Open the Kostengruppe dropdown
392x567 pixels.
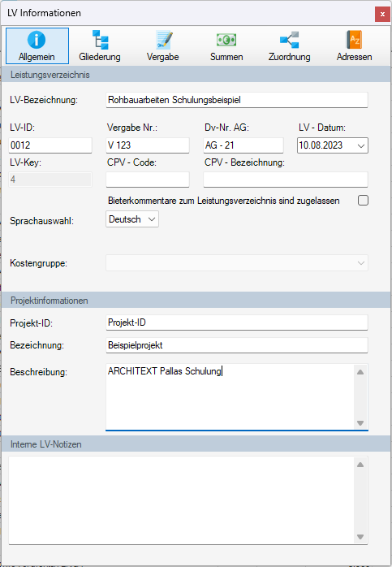pyautogui.click(x=237, y=263)
